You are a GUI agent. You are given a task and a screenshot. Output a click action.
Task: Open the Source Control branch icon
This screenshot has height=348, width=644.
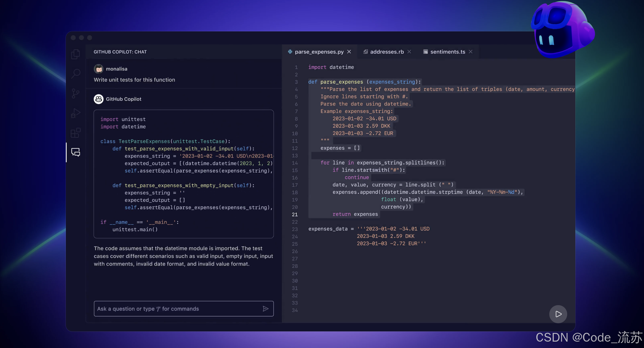click(x=75, y=93)
